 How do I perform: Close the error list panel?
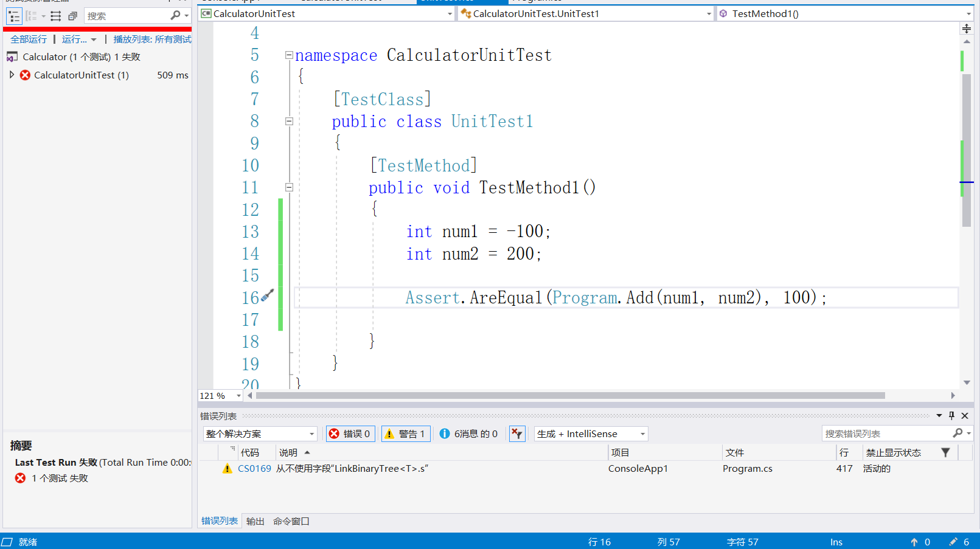click(x=965, y=416)
